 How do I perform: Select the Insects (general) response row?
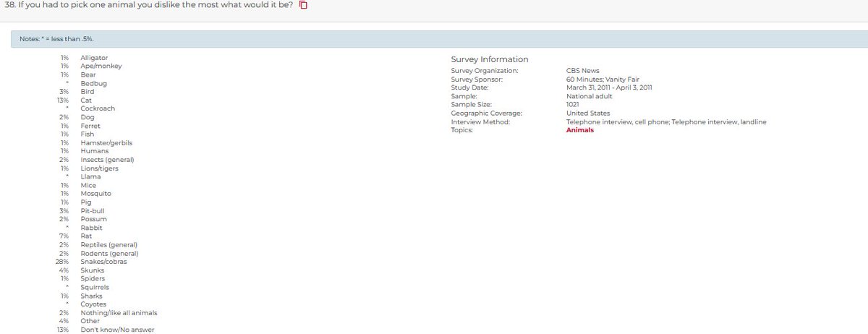[x=95, y=160]
